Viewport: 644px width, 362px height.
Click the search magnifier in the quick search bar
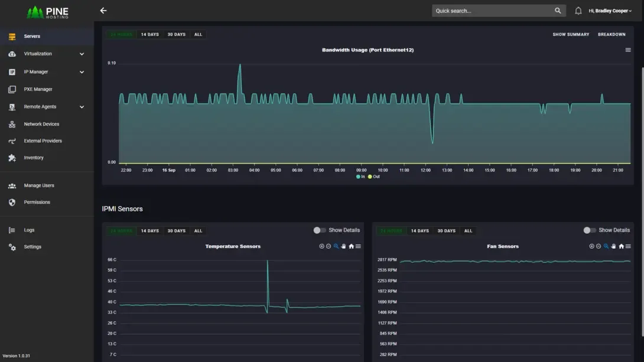click(558, 10)
